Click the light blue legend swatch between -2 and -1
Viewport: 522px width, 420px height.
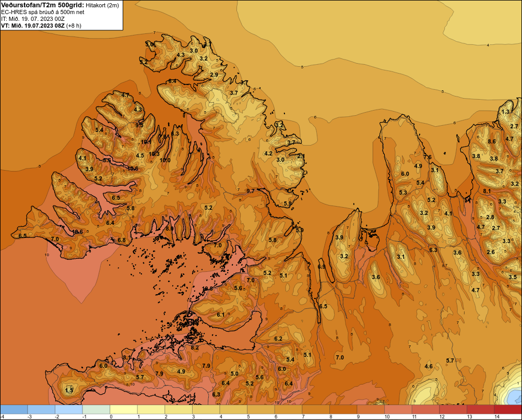coord(68,410)
